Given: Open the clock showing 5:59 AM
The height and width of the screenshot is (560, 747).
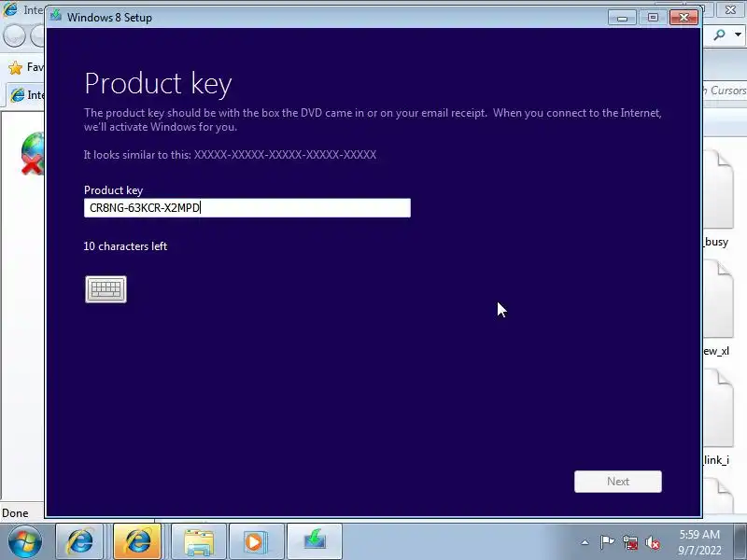Looking at the screenshot, I should pyautogui.click(x=699, y=542).
